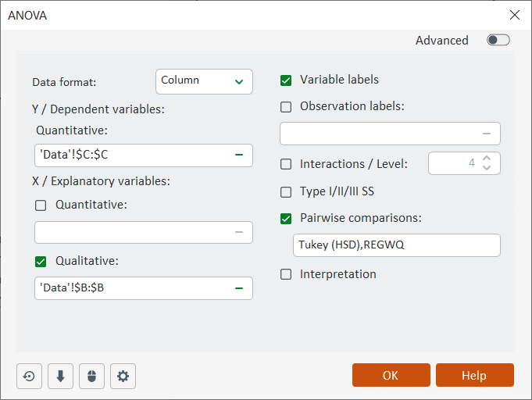Open the Data format Column dropdown
Screen dimensions: 532x400
(x=204, y=81)
